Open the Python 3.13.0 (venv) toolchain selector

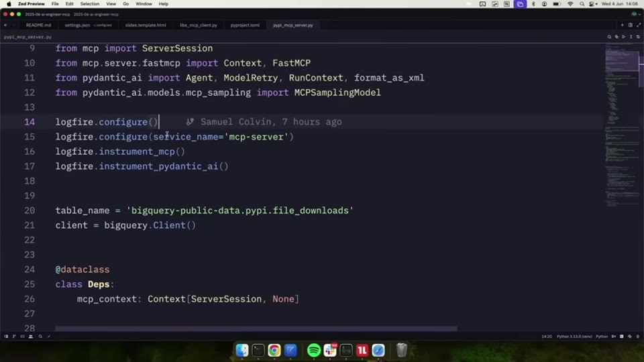click(x=574, y=337)
